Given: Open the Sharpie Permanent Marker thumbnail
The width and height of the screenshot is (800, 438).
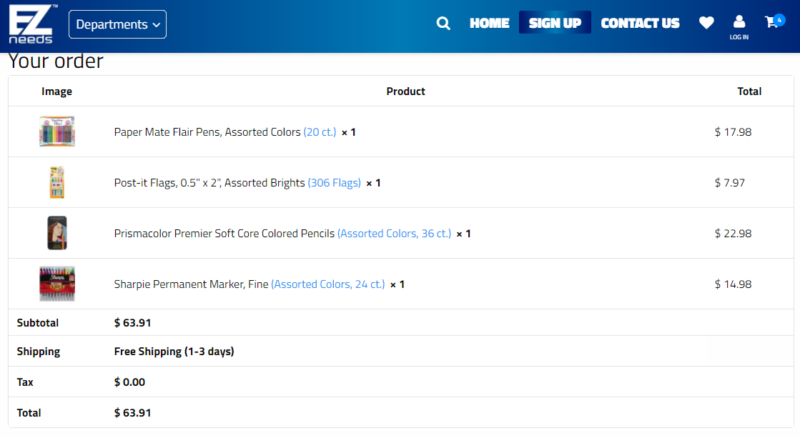Looking at the screenshot, I should point(57,283).
